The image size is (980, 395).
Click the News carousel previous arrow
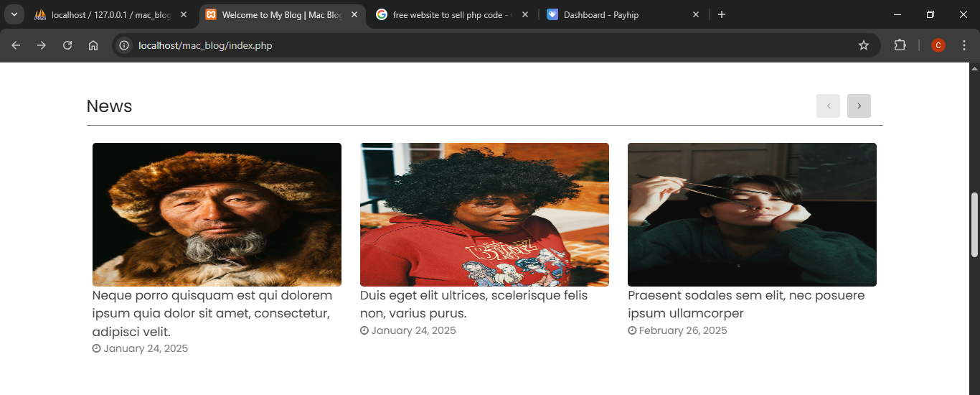(x=829, y=106)
